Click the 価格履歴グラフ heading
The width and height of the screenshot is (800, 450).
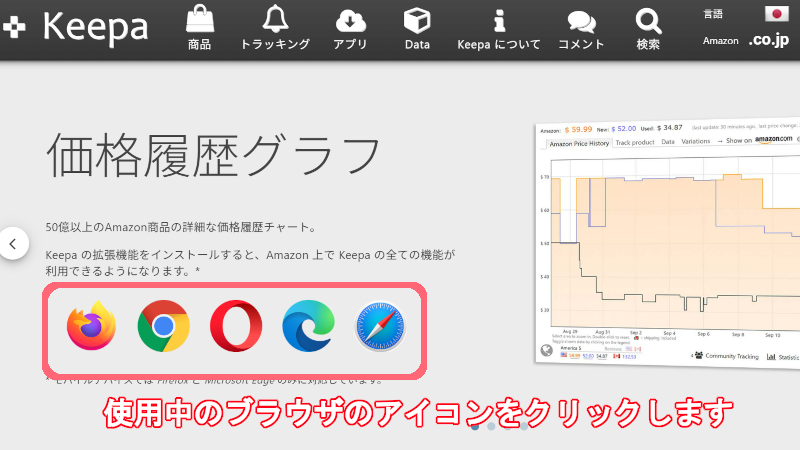tap(213, 158)
